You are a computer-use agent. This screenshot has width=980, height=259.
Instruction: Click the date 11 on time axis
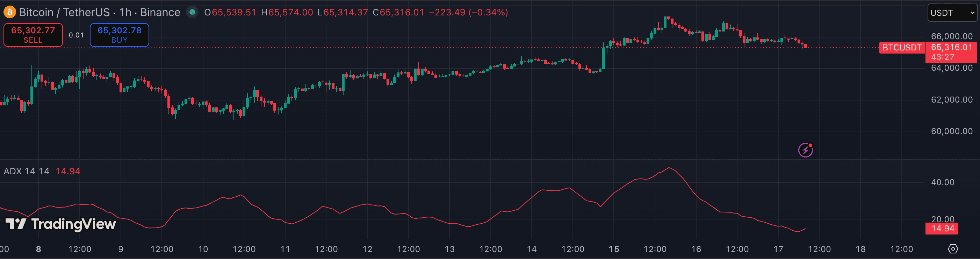pyautogui.click(x=285, y=249)
